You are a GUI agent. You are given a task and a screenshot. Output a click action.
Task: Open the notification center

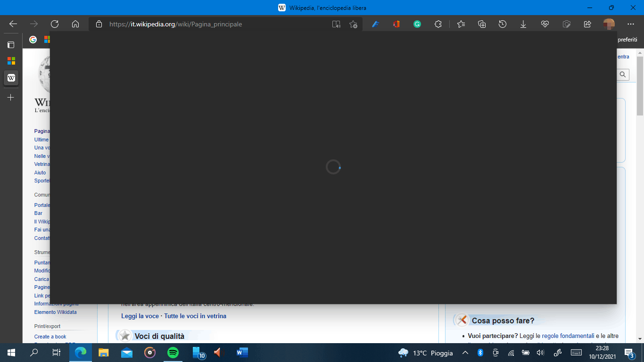pyautogui.click(x=628, y=353)
